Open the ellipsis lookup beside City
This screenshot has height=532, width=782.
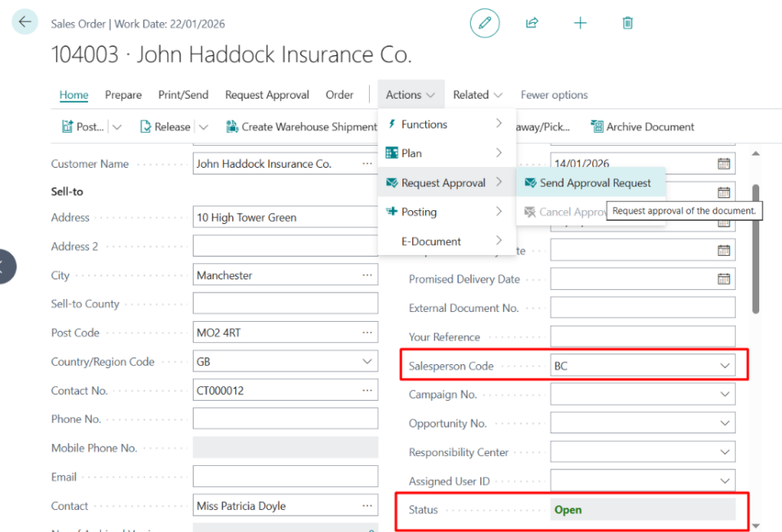coord(368,275)
